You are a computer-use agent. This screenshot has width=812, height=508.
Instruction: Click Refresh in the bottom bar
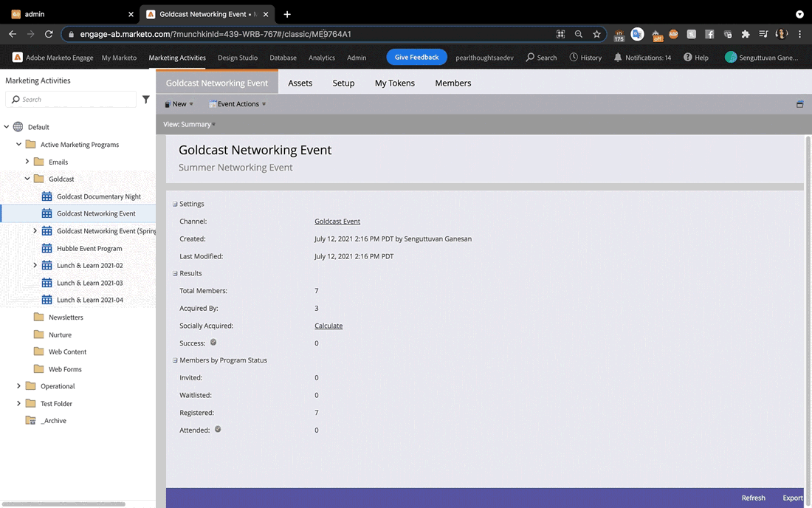[x=754, y=498]
